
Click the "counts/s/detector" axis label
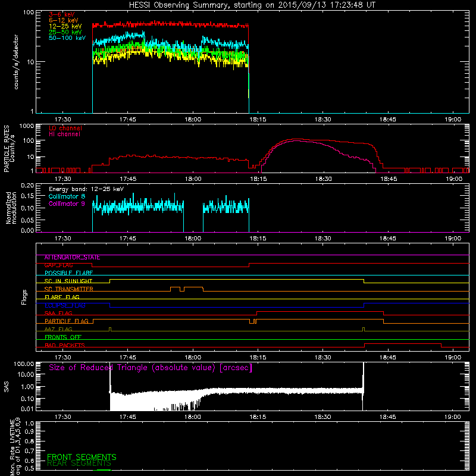tap(16, 62)
